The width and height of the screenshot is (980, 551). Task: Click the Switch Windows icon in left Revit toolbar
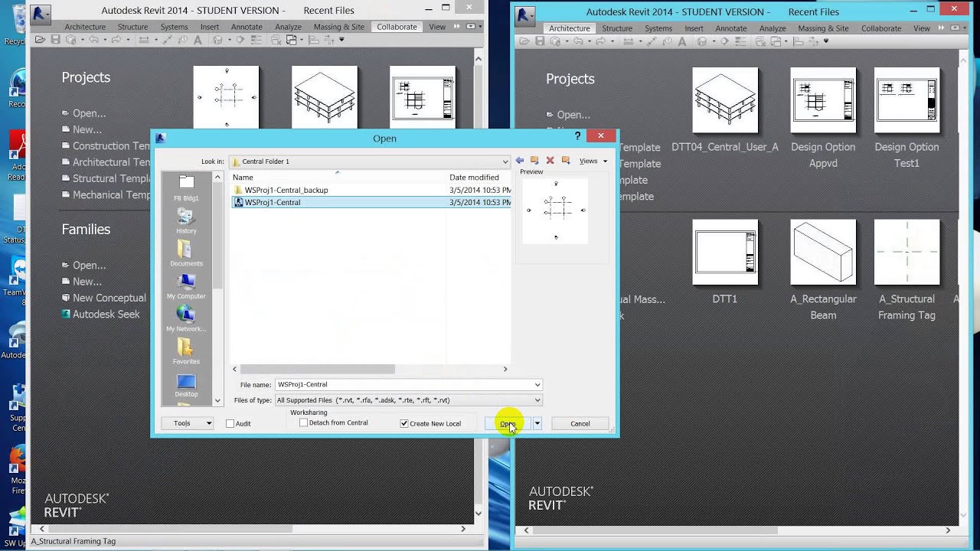291,40
